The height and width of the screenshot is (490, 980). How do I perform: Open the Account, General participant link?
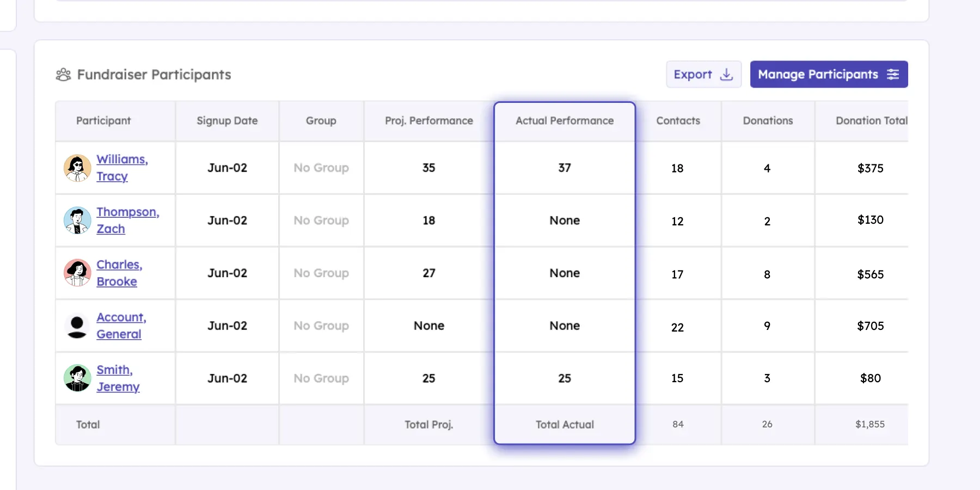(x=121, y=326)
